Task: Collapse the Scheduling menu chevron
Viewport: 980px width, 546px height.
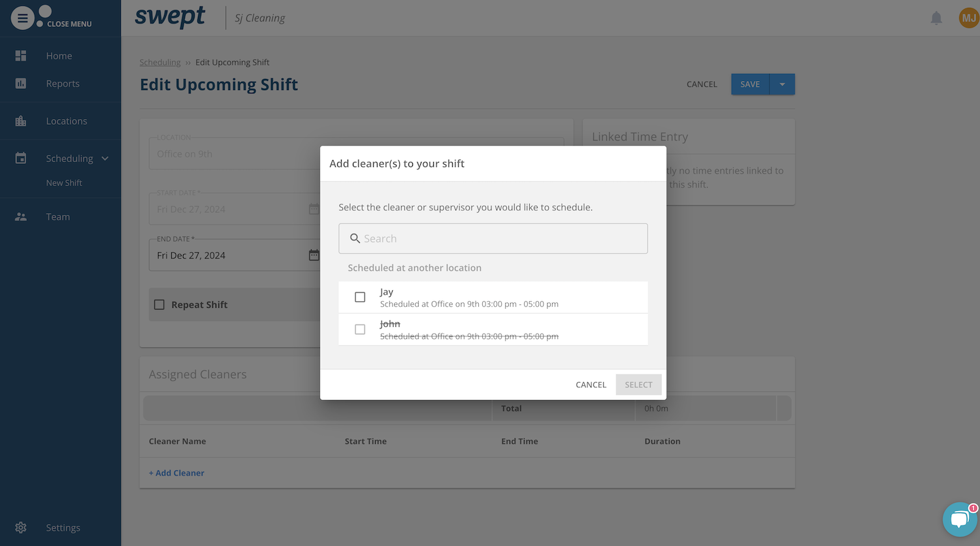Action: tap(105, 159)
